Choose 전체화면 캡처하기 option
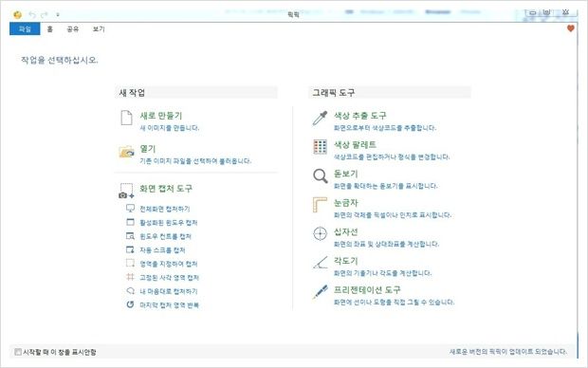 pos(165,209)
